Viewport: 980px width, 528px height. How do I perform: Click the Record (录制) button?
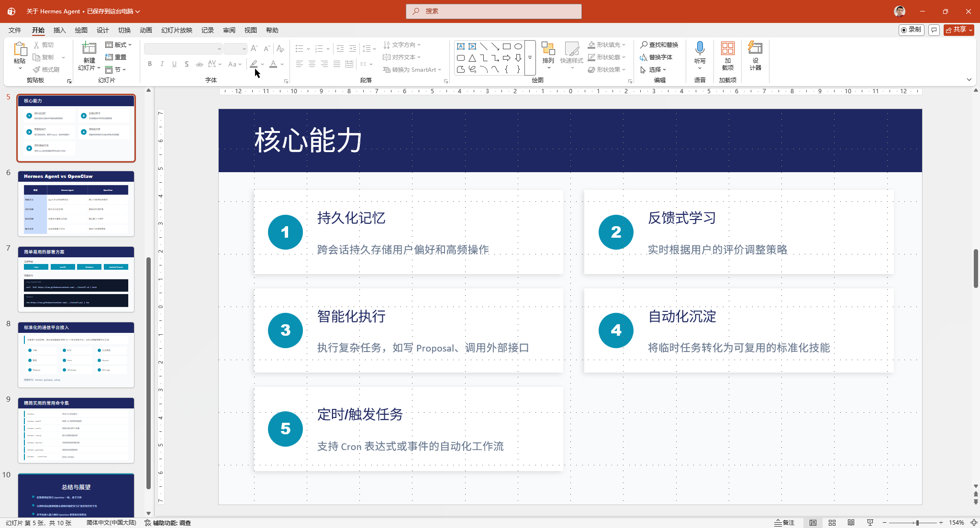[x=911, y=30]
